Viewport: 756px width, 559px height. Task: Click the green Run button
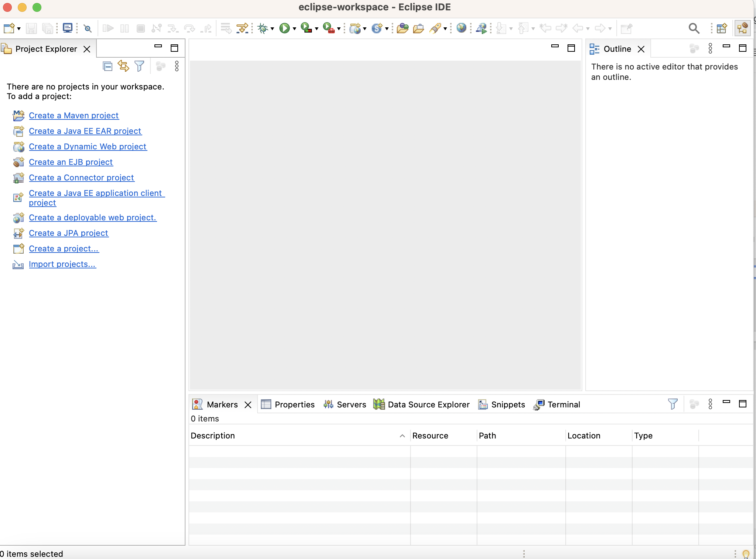tap(285, 28)
